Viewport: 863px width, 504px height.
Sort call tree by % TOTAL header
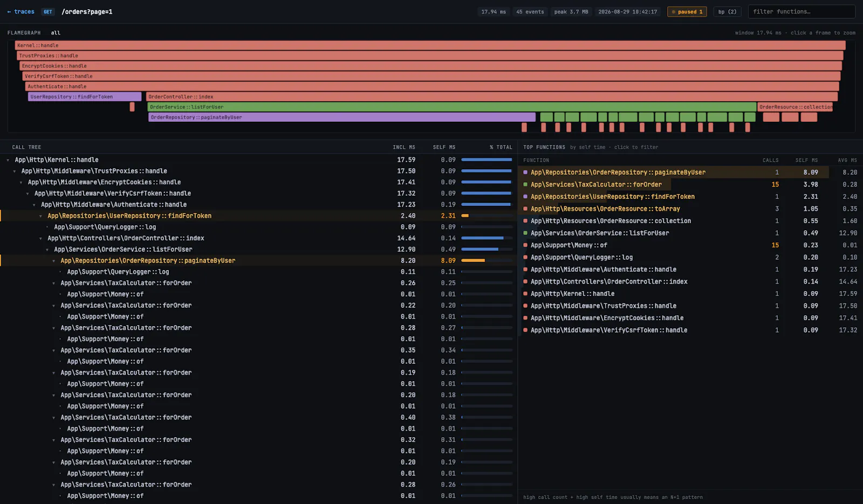[x=501, y=147]
